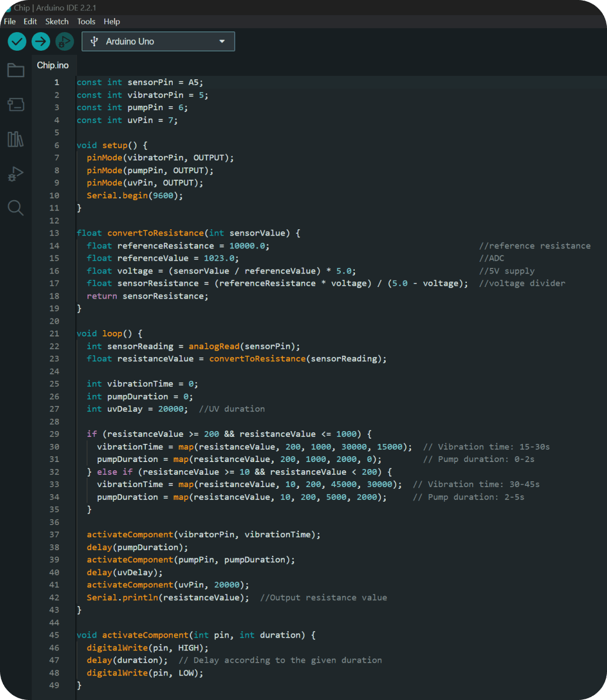
Task: Click the Upload arrow button
Action: coord(41,41)
